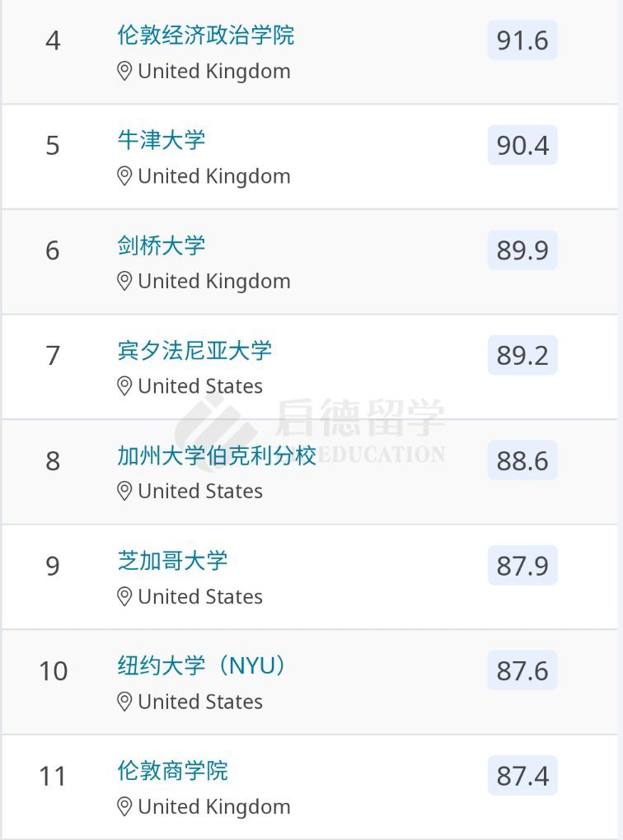
Task: Click location pin under 加州大学伯克利分校
Action: [124, 492]
